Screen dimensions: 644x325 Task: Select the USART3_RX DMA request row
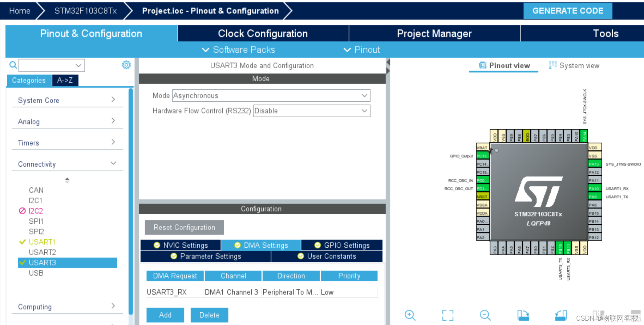(262, 292)
